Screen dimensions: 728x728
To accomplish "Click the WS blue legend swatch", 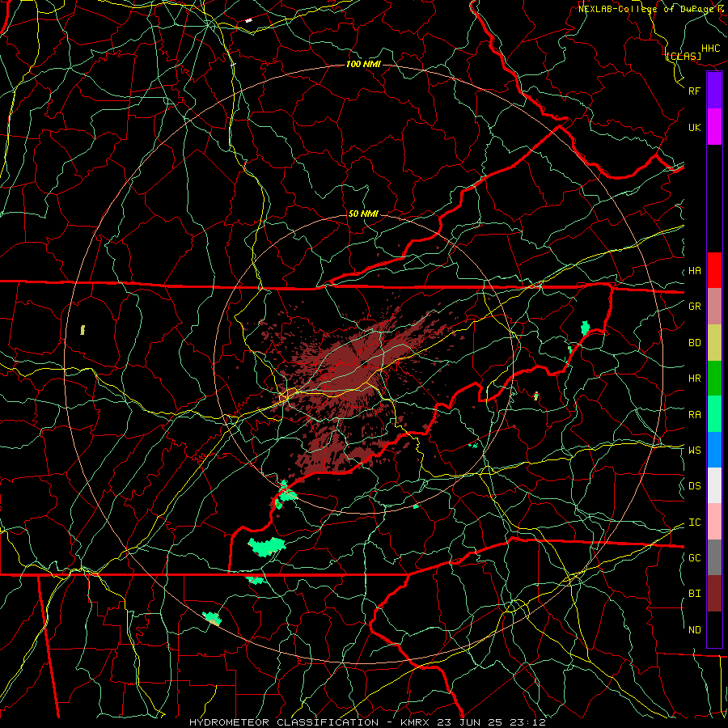I will [x=714, y=450].
